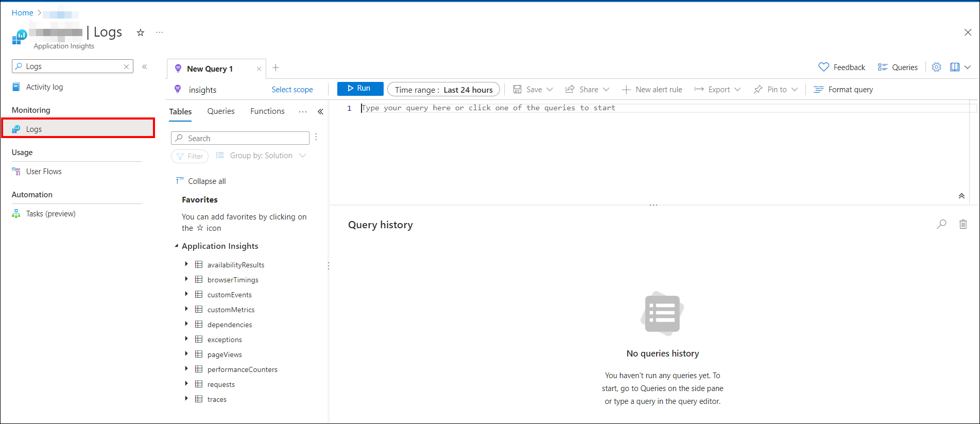Screen dimensions: 980x424
Task: Click Format query
Action: pyautogui.click(x=844, y=90)
